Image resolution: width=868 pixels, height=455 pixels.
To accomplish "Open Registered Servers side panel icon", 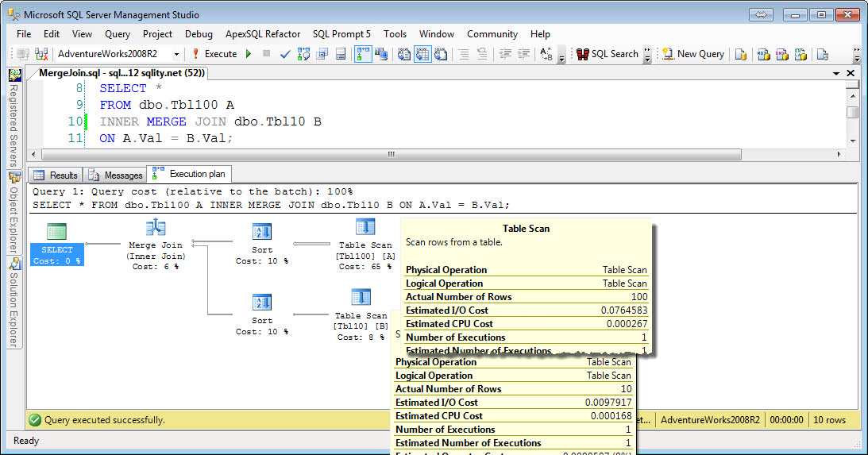I will click(x=14, y=76).
